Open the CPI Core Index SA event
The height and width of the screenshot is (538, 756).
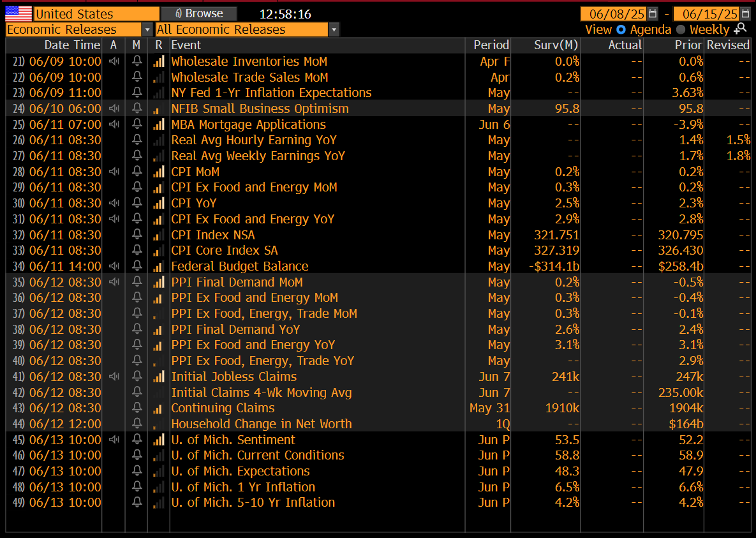tap(225, 250)
